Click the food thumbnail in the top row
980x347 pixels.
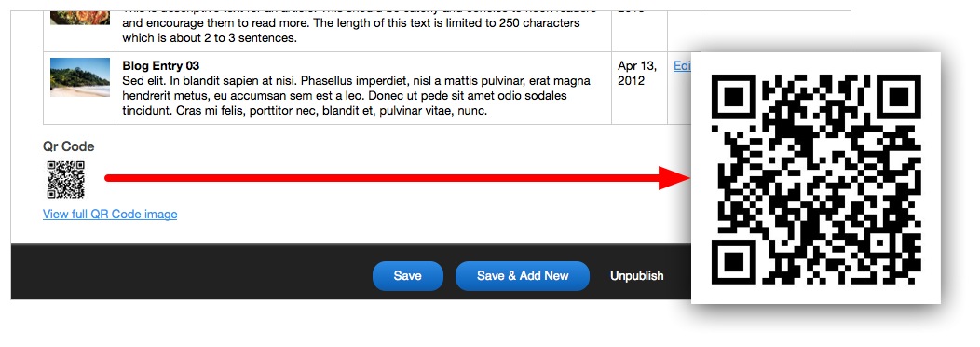click(80, 12)
